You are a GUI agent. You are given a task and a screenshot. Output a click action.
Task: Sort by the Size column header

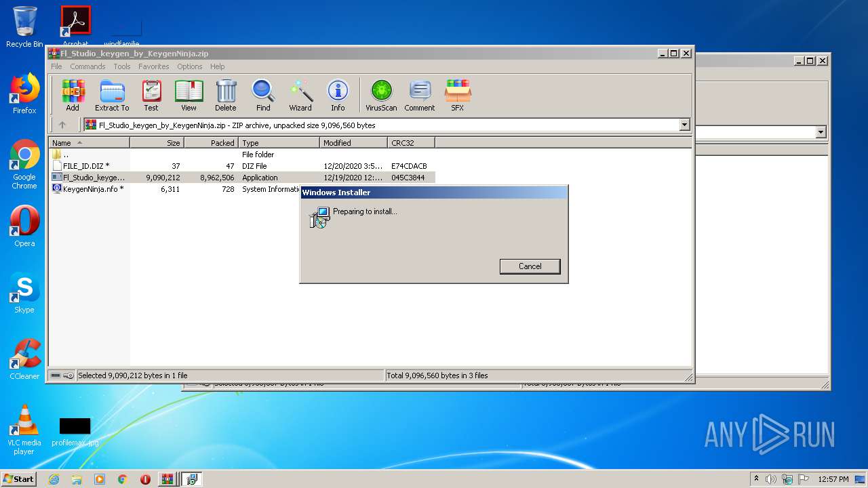point(157,143)
